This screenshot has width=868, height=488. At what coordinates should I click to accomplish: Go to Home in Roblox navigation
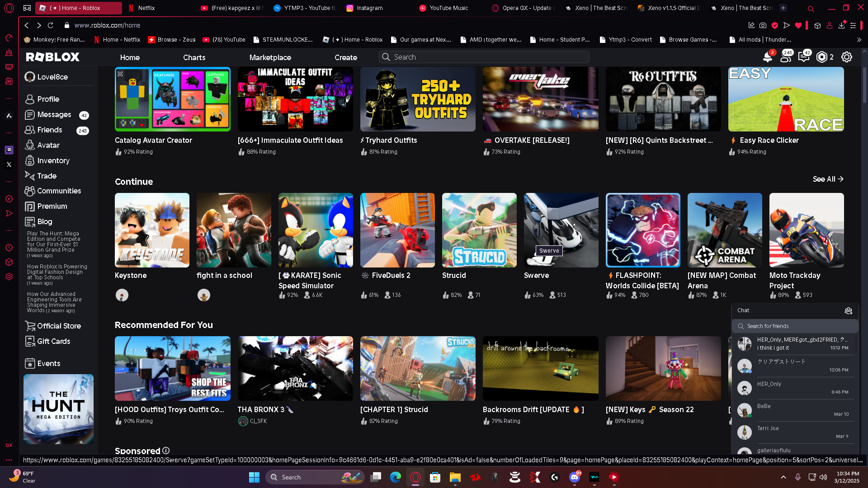pyautogui.click(x=130, y=57)
